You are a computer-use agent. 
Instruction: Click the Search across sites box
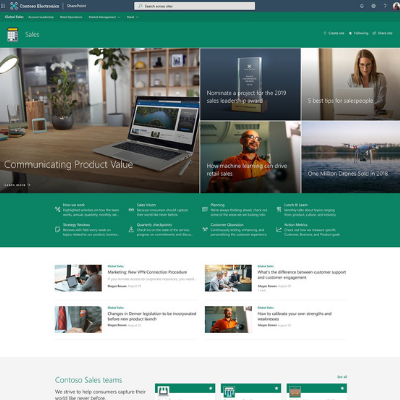(x=195, y=6)
